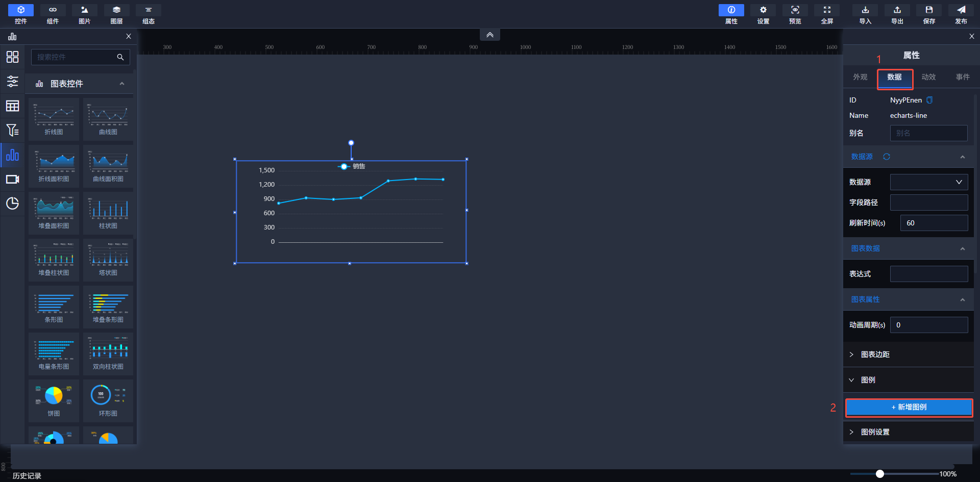This screenshot has height=482, width=980.
Task: Collapse the 图表控件 category
Action: [121, 84]
